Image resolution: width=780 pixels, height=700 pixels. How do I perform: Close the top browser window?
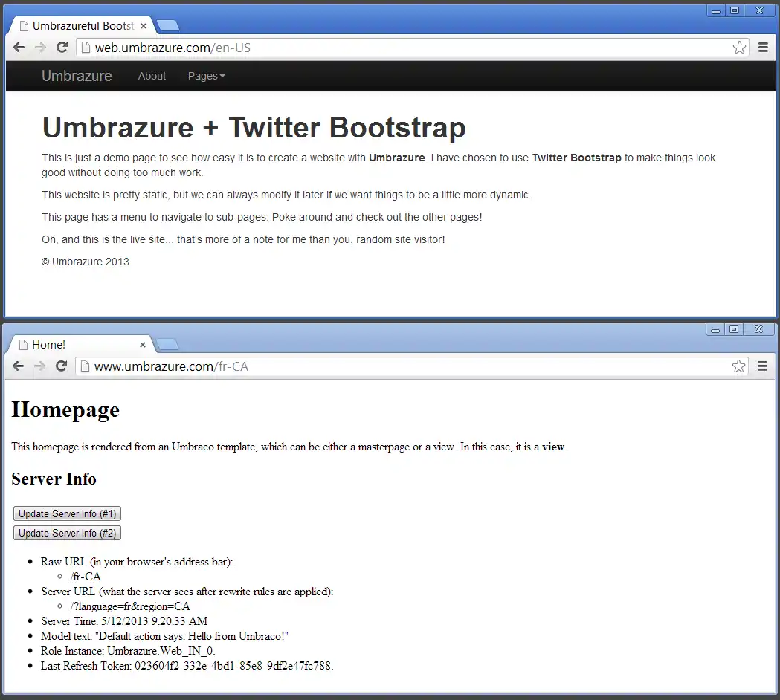[760, 11]
